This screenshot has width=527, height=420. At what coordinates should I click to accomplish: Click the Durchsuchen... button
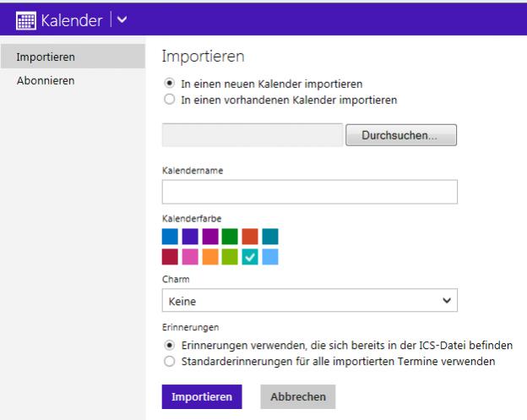point(401,135)
